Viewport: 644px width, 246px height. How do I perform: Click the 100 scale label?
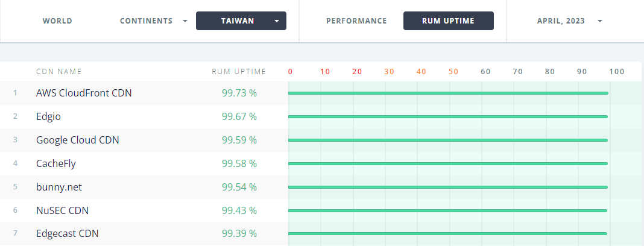tap(617, 72)
